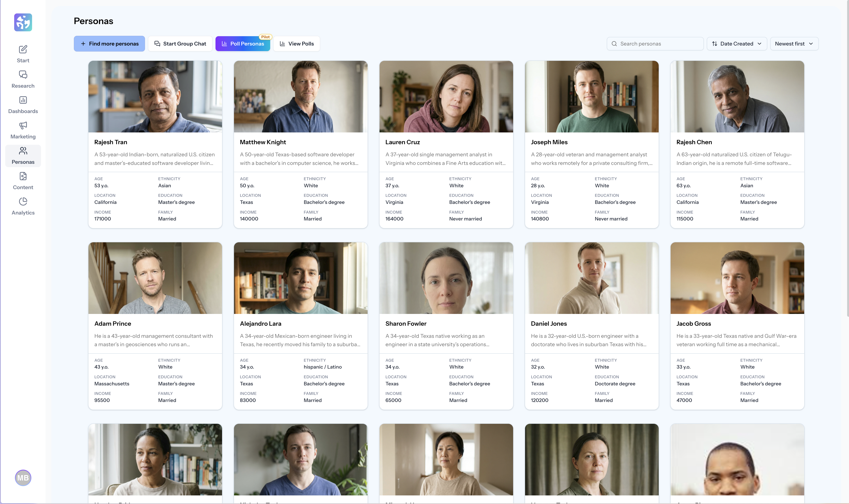The width and height of the screenshot is (849, 504).
Task: Open Adam Prince's portrait photo
Action: pos(155,278)
